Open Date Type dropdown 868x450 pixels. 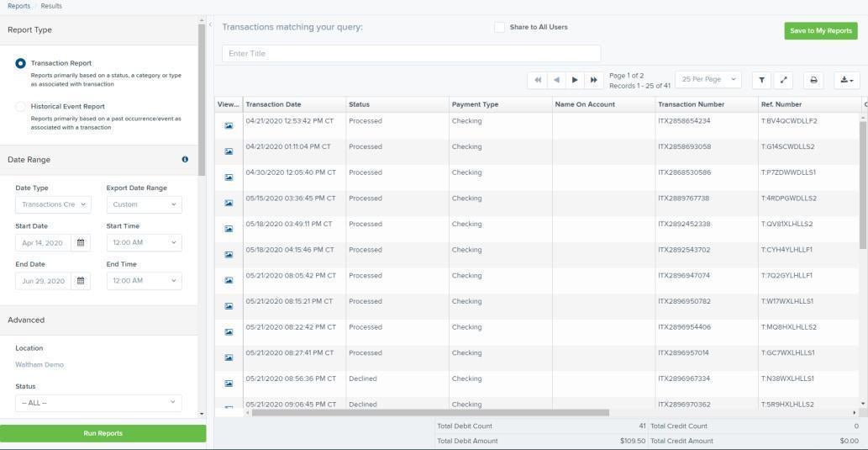[x=53, y=204]
